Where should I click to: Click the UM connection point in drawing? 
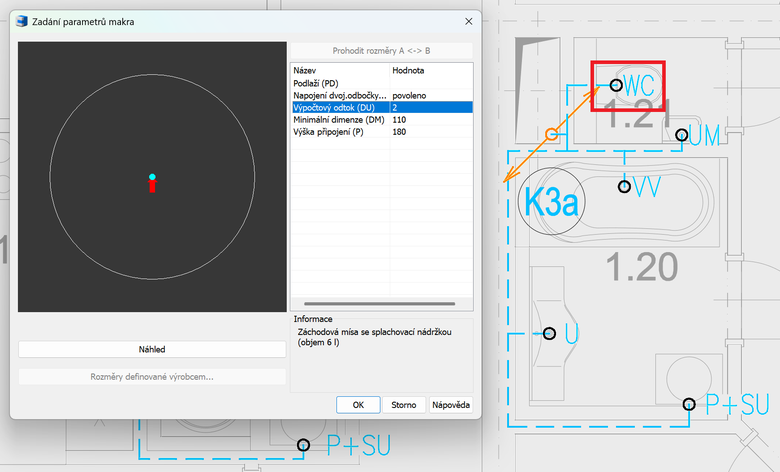[x=682, y=135]
